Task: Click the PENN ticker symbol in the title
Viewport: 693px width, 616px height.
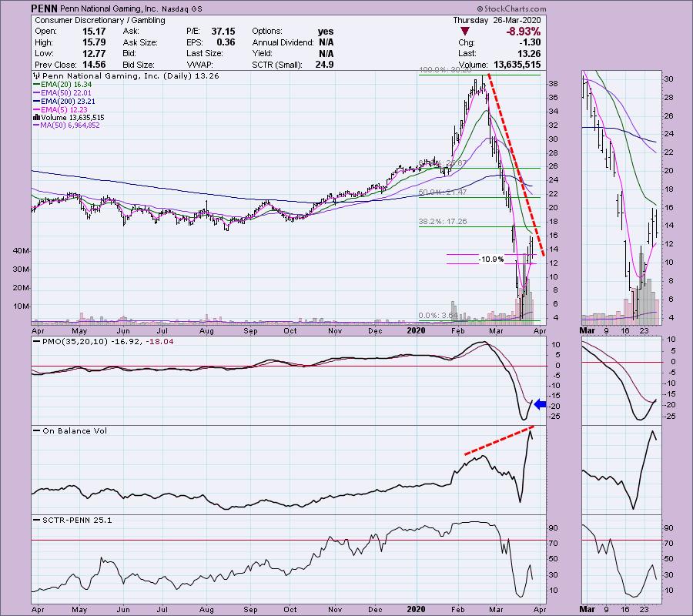Action: point(44,8)
